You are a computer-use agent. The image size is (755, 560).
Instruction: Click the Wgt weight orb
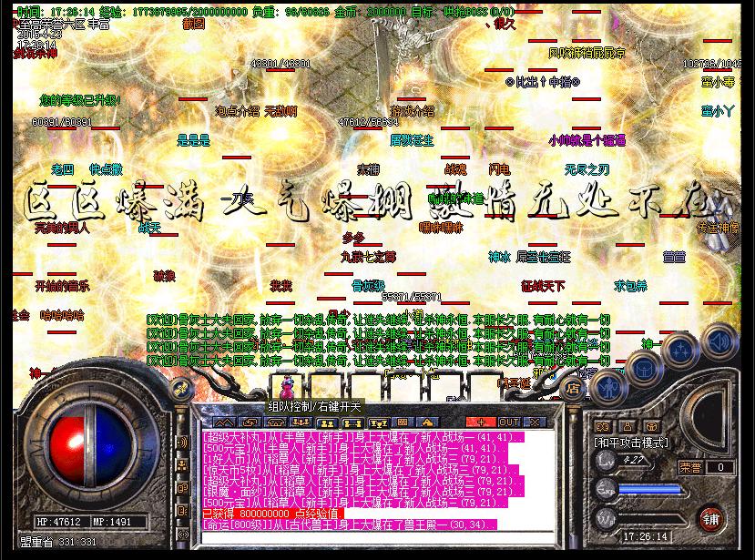(607, 519)
